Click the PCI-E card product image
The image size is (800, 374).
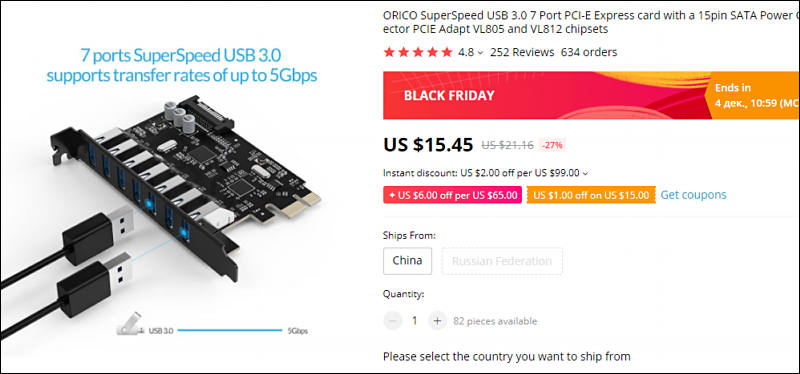(186, 184)
